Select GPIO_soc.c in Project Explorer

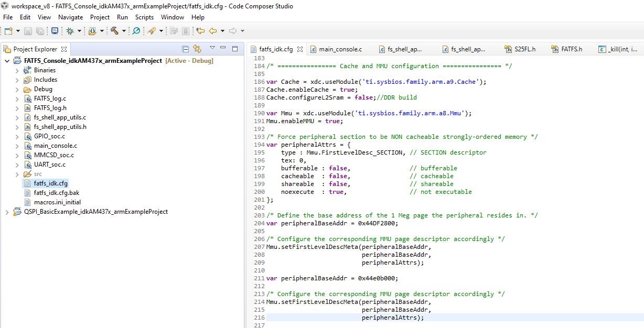tap(49, 136)
